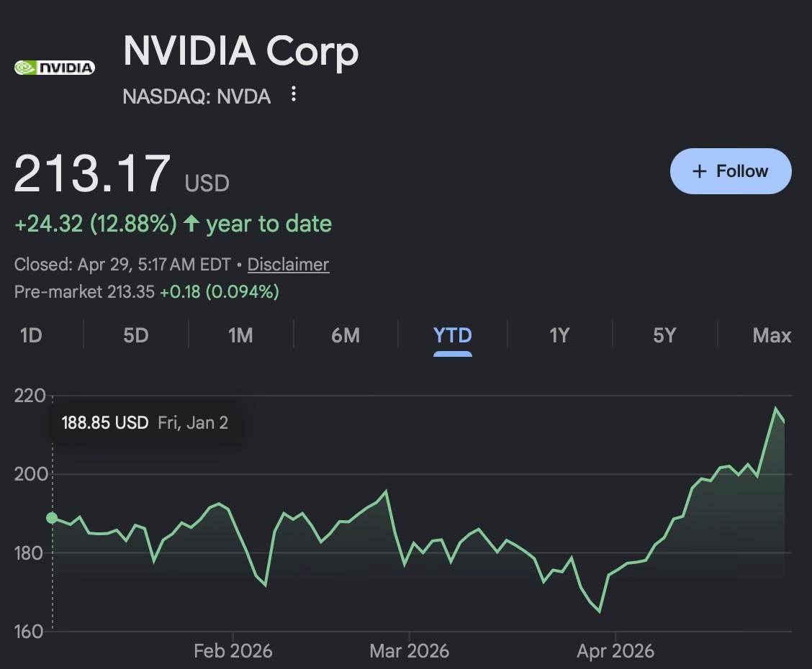Select the 1D time range tab

point(31,335)
